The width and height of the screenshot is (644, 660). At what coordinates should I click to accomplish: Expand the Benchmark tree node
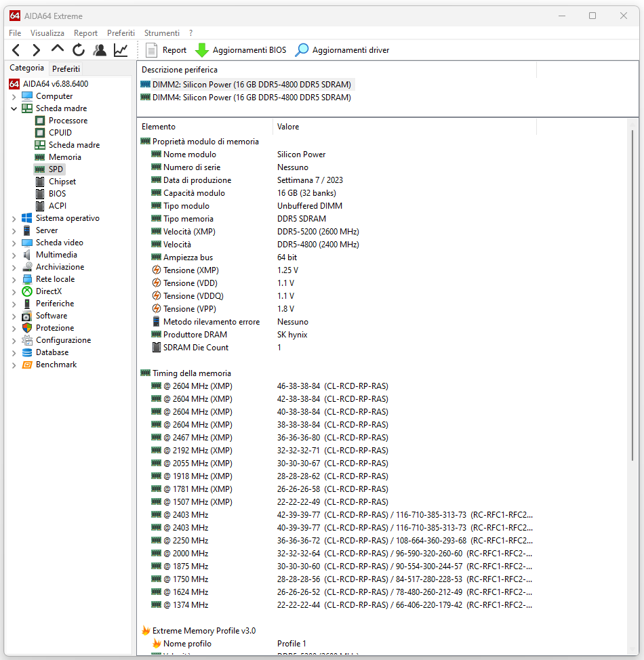pyautogui.click(x=14, y=365)
